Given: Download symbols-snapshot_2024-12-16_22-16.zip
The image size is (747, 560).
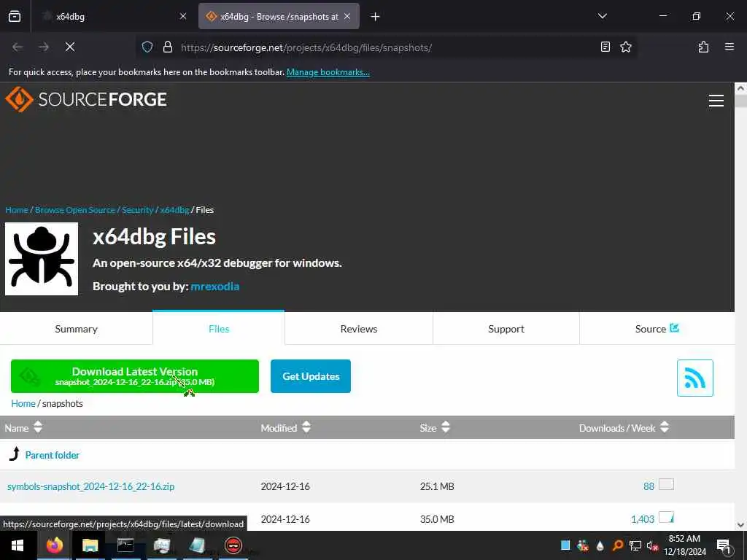Looking at the screenshot, I should (91, 486).
